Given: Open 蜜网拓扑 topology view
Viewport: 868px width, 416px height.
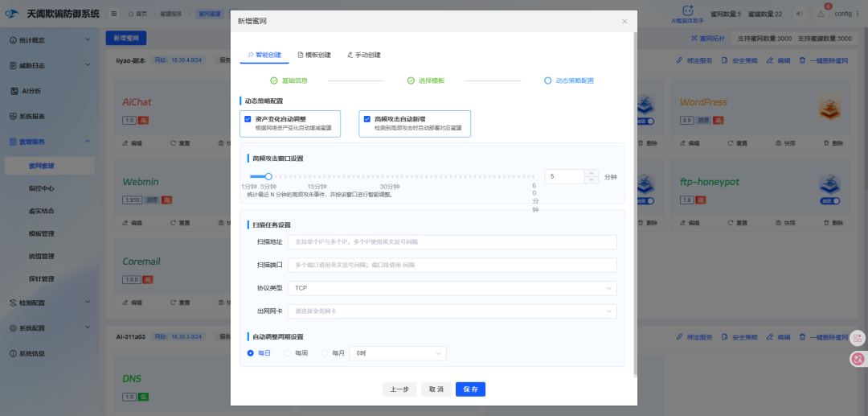Looking at the screenshot, I should (707, 38).
